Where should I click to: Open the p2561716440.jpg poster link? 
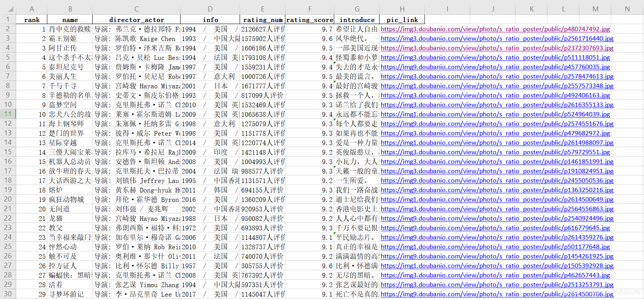point(497,39)
